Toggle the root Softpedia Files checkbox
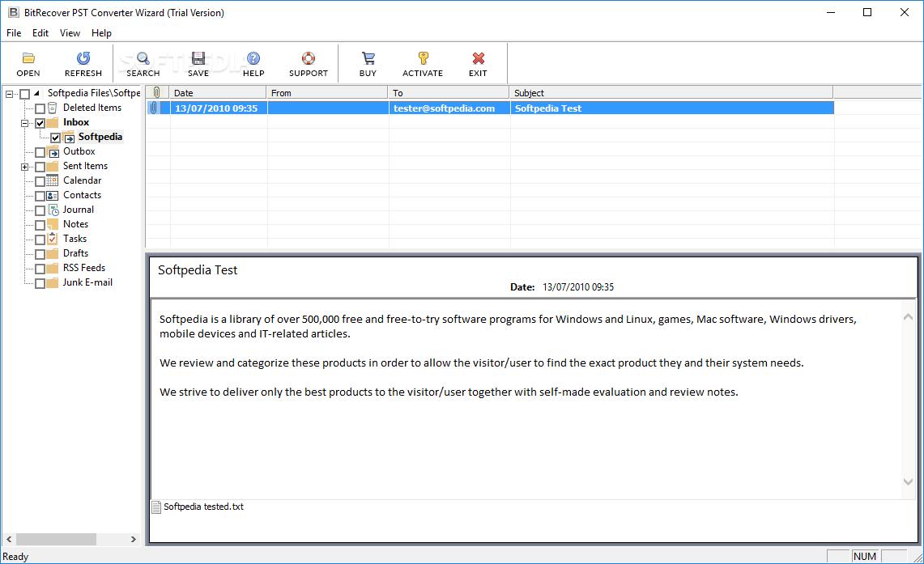The image size is (924, 564). [x=25, y=94]
